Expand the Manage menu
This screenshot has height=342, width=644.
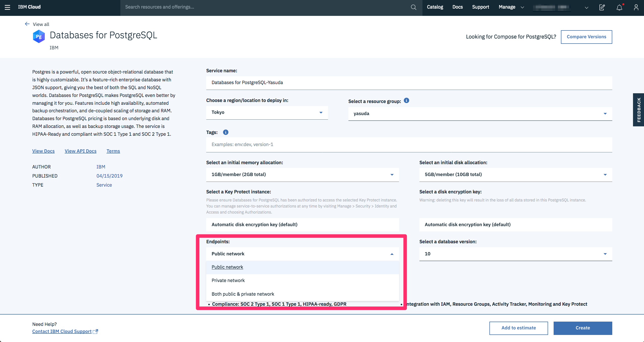tap(511, 7)
